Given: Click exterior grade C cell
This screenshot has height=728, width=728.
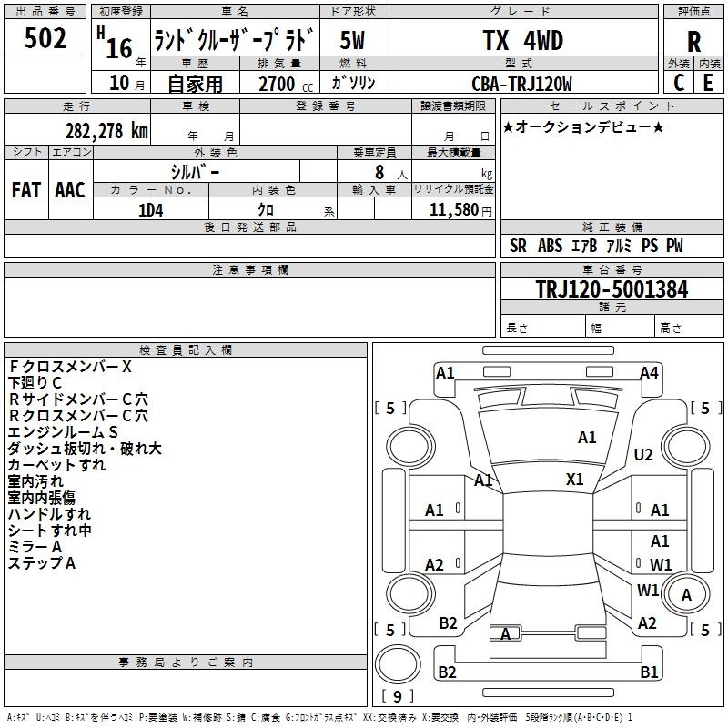Looking at the screenshot, I should (x=679, y=82).
